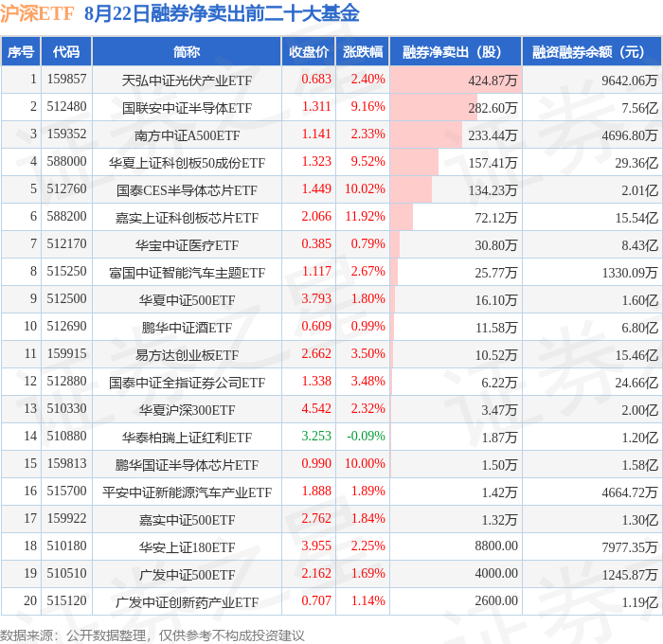Click the balance 24.66亿
663x644 pixels.
636,383
